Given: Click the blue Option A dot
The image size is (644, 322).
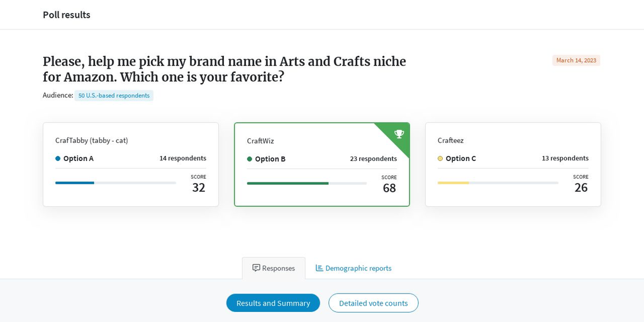Looking at the screenshot, I should 58,158.
